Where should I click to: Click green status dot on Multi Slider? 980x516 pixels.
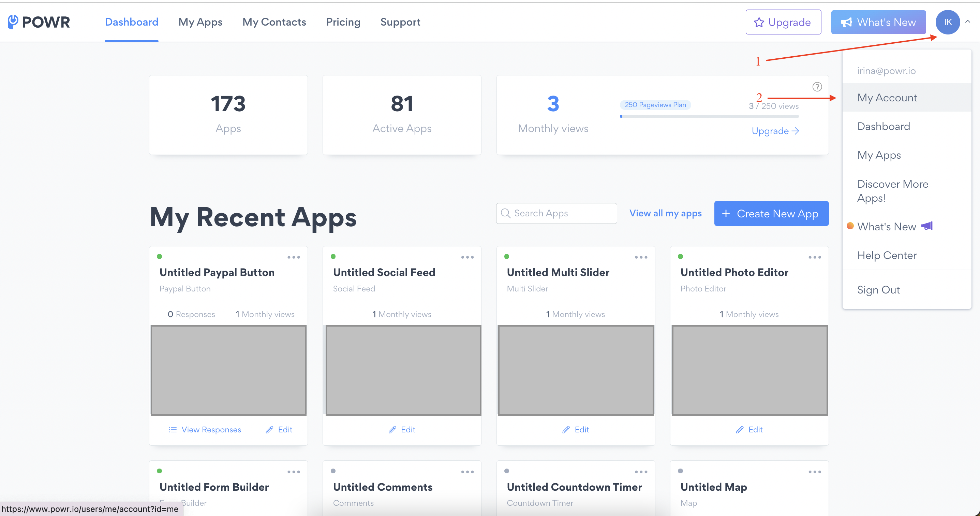pos(507,256)
